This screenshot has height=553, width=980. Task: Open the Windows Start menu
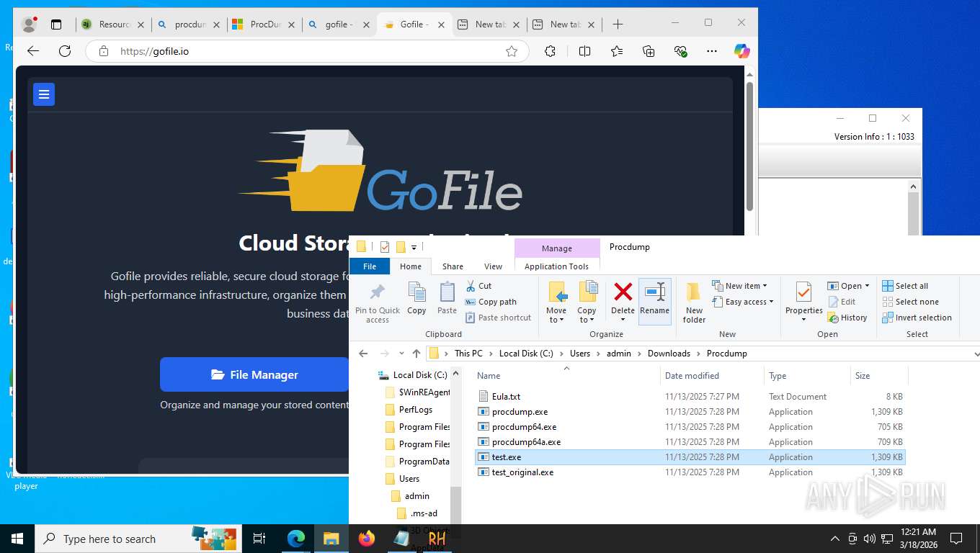tap(17, 539)
